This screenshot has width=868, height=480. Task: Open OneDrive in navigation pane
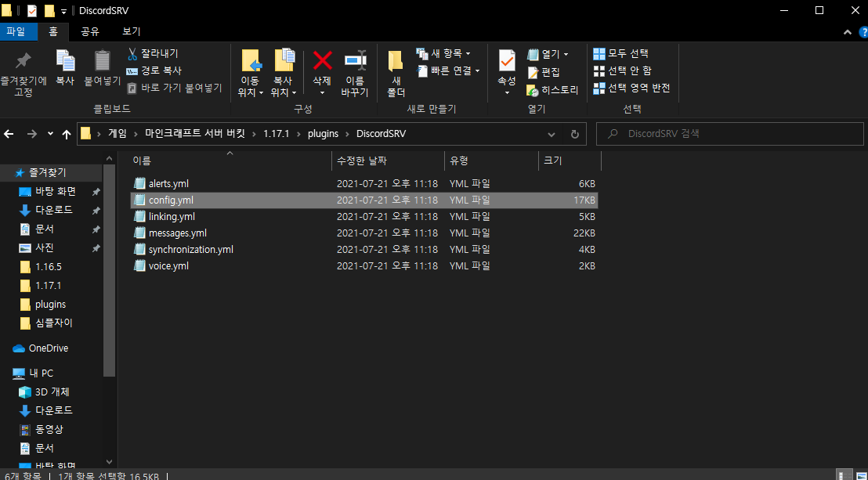[48, 348]
